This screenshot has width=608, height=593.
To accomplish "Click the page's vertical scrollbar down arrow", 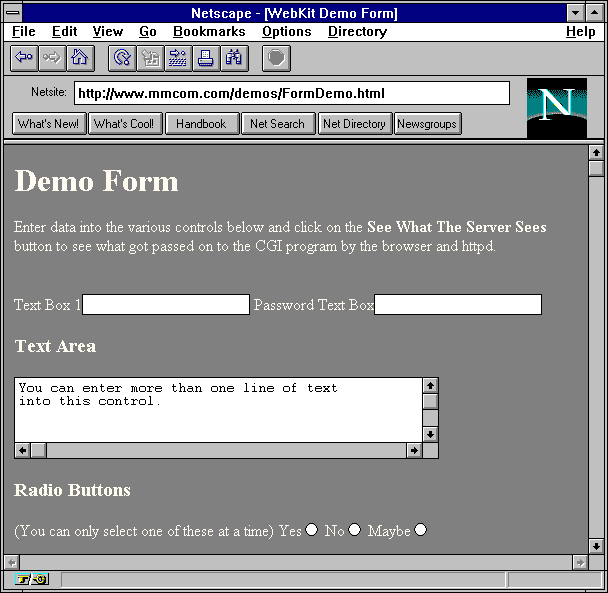I will point(596,546).
